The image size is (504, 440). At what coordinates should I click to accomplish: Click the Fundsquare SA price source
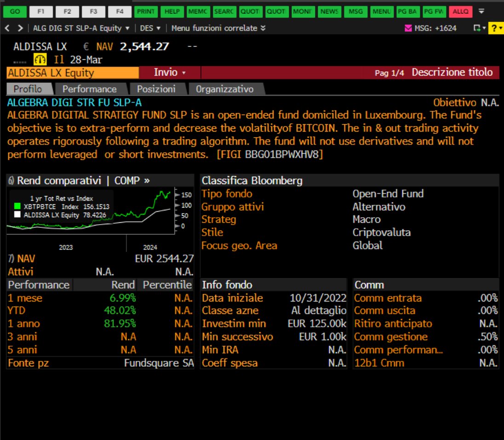tap(159, 363)
